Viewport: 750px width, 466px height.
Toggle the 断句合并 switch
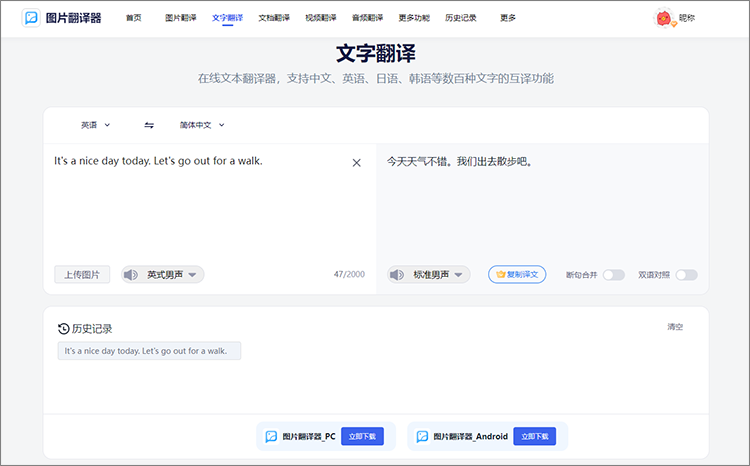click(613, 275)
